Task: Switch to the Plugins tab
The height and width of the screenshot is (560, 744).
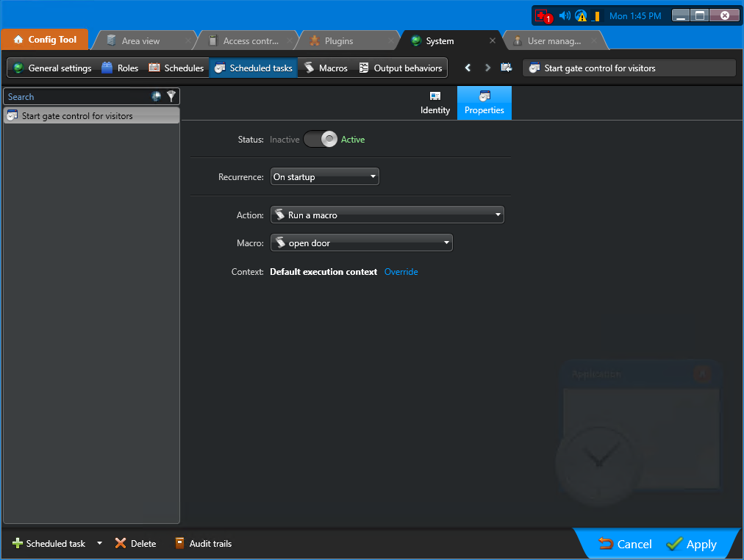Action: pos(338,40)
